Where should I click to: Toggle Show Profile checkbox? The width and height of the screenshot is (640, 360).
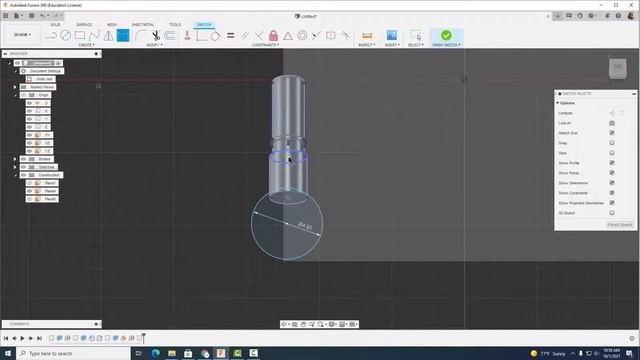tap(612, 163)
